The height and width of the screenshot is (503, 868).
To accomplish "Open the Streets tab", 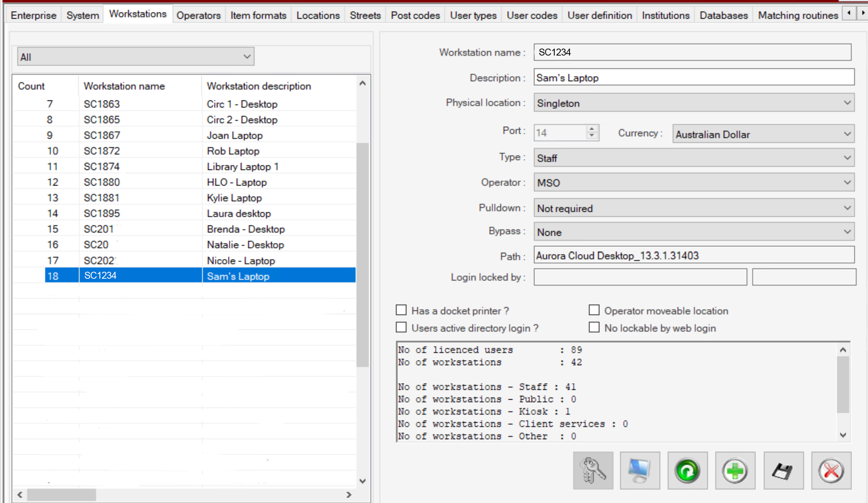I will click(365, 15).
